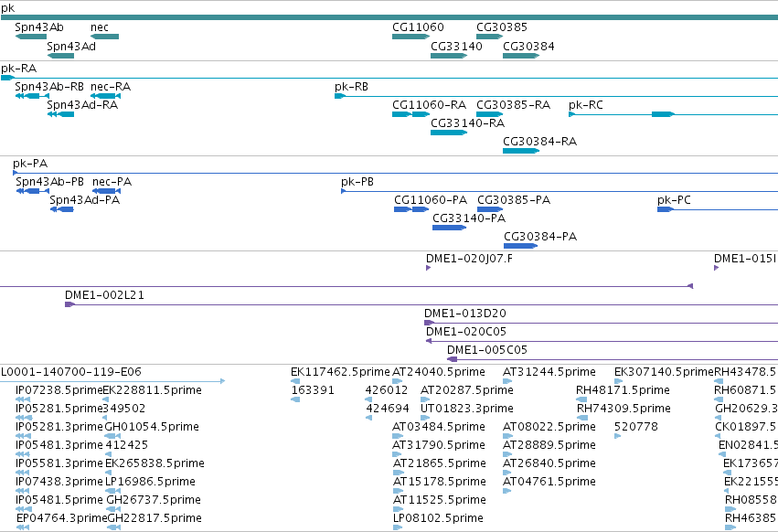Select the EK228811.5prime EST label

tap(153, 390)
